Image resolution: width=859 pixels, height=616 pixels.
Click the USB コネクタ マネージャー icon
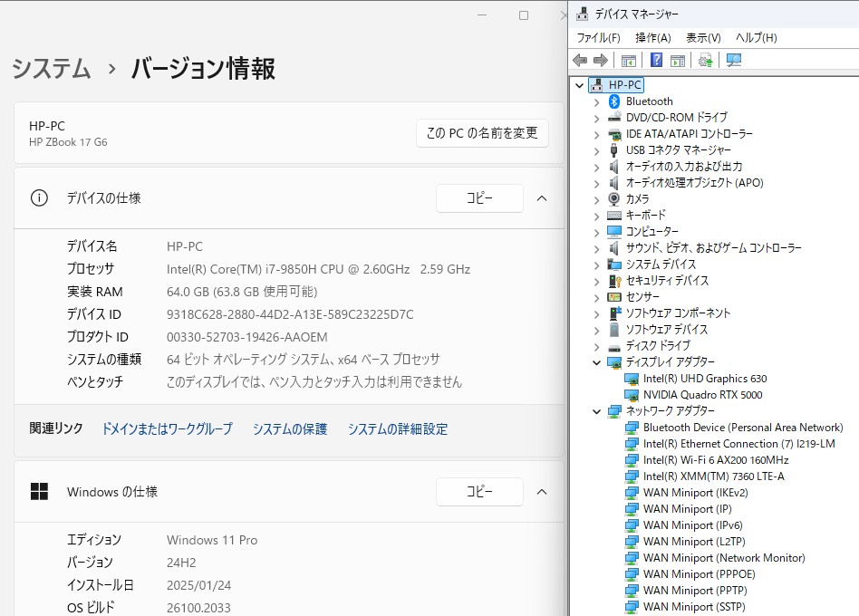[x=614, y=150]
